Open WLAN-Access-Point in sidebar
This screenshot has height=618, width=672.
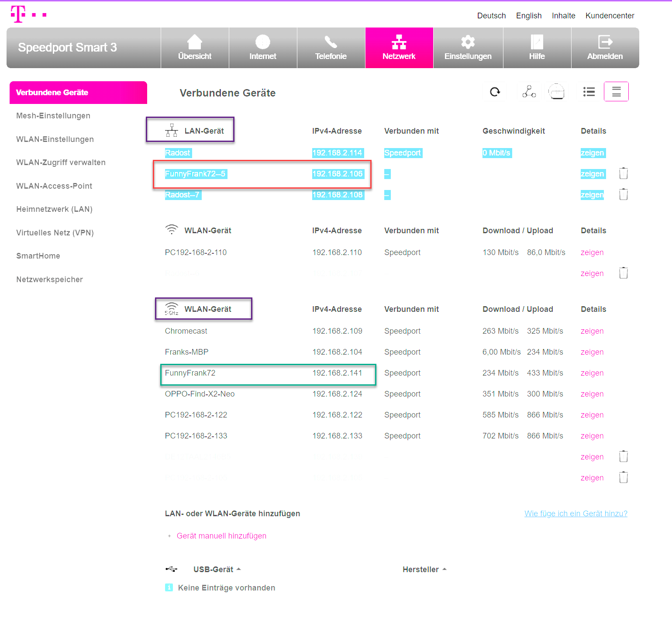click(x=54, y=186)
